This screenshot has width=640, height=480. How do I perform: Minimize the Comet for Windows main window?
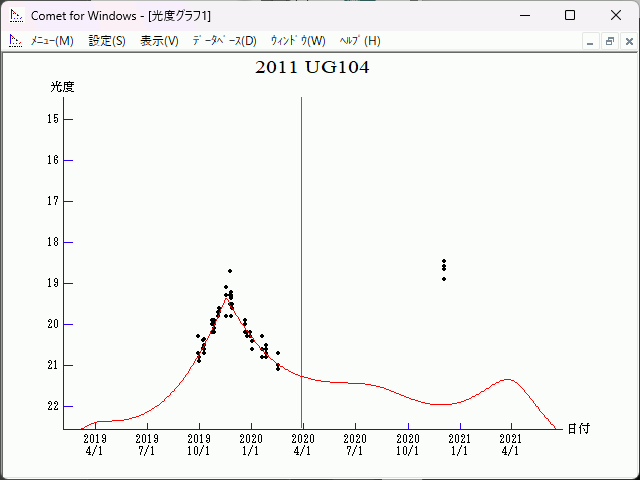pos(524,16)
